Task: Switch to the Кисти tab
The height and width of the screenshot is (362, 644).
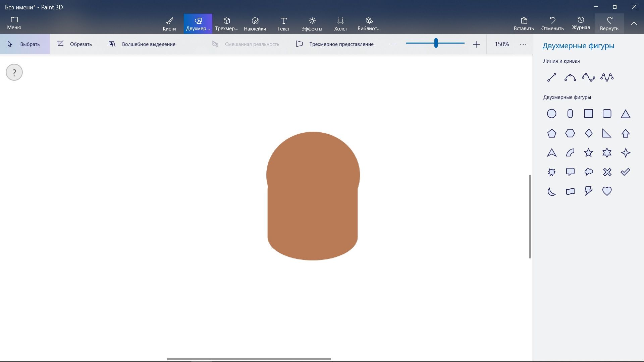Action: click(x=169, y=24)
